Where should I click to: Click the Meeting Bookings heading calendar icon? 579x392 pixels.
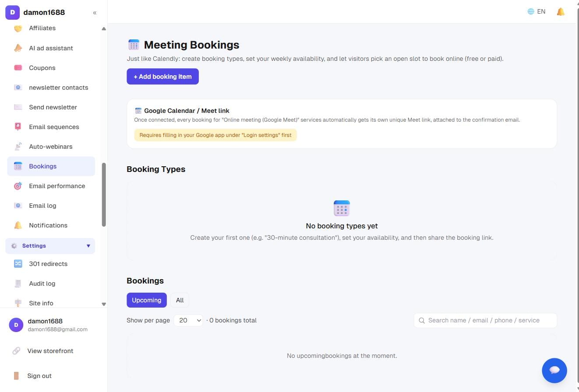pyautogui.click(x=134, y=44)
